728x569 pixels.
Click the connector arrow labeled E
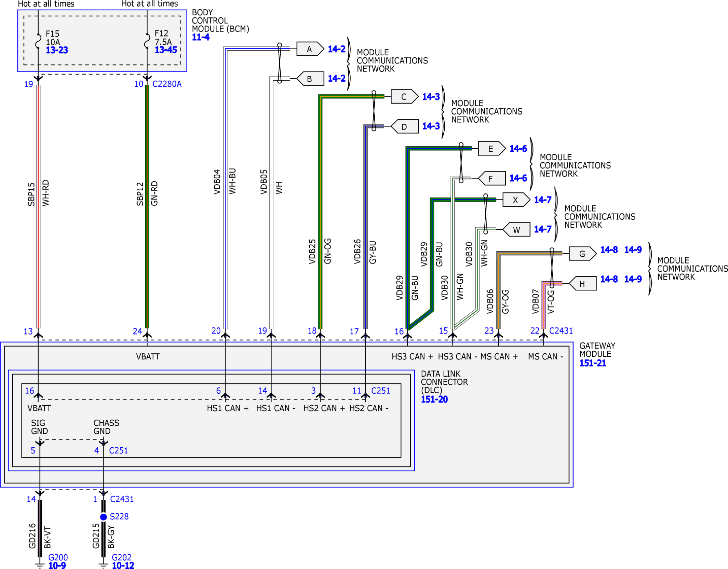(x=491, y=149)
